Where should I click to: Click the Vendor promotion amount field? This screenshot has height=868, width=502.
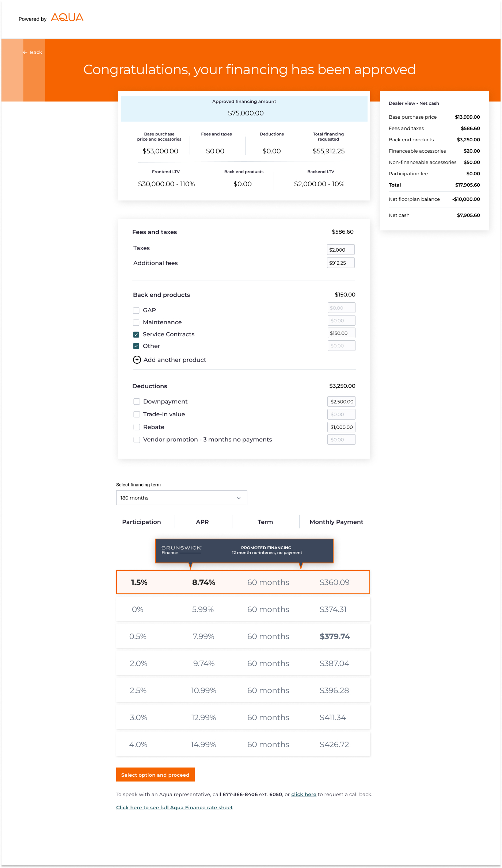point(342,440)
